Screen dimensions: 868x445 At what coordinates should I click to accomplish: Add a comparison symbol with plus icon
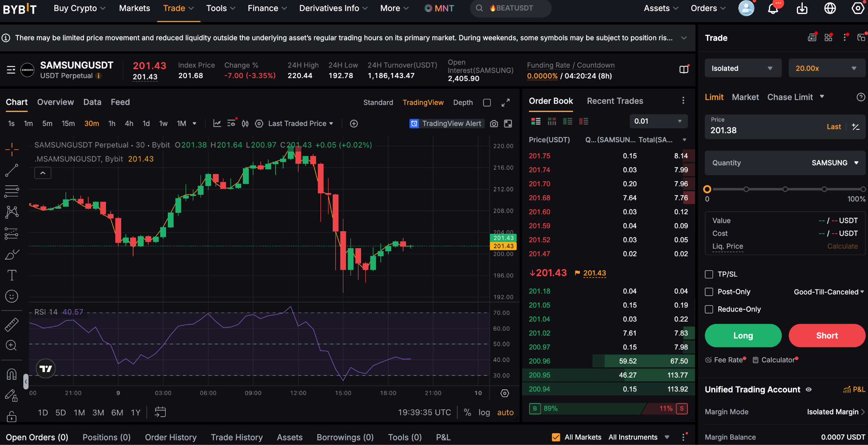click(x=354, y=123)
